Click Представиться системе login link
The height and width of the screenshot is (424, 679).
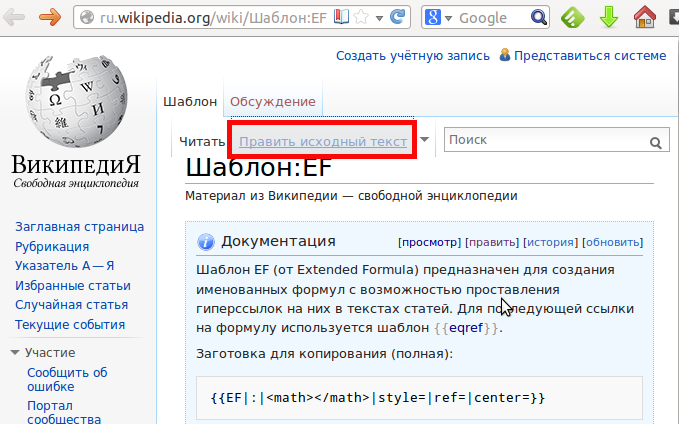point(590,55)
